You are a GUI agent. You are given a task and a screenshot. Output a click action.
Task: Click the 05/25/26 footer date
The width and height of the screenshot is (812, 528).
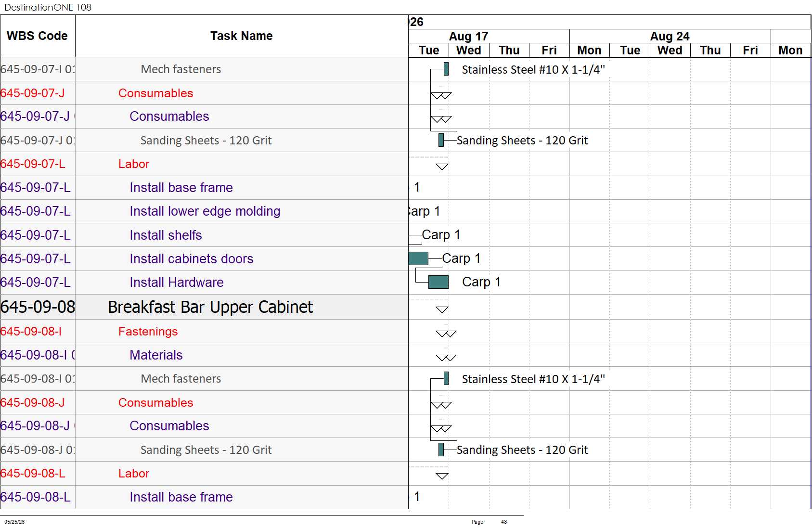(14, 522)
